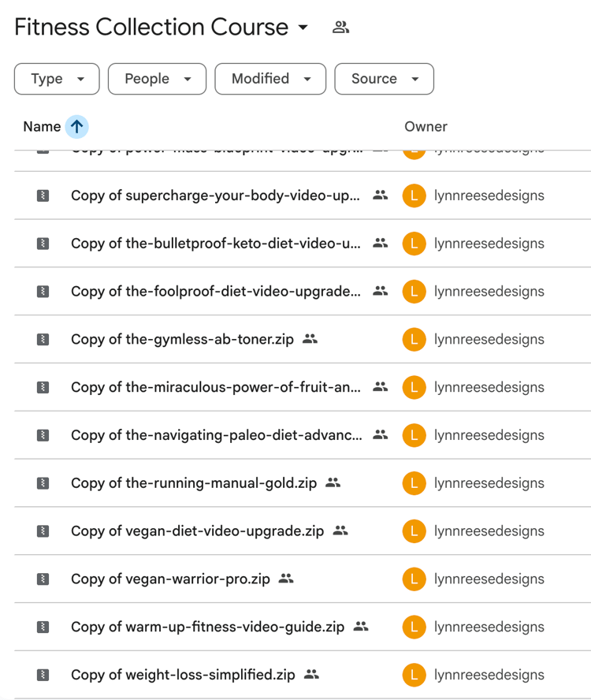The image size is (591, 700).
Task: Select Copy of the-navigating-paleo-diet-advanced file
Action: click(216, 435)
